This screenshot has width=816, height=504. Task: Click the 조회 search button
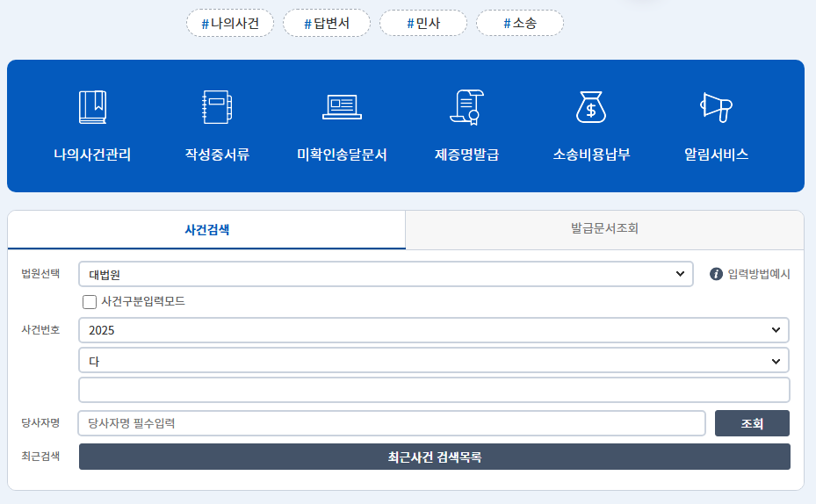click(x=752, y=423)
